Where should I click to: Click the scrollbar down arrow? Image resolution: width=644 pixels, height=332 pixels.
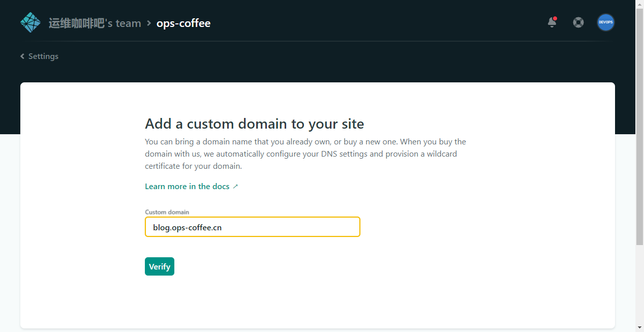tap(639, 327)
